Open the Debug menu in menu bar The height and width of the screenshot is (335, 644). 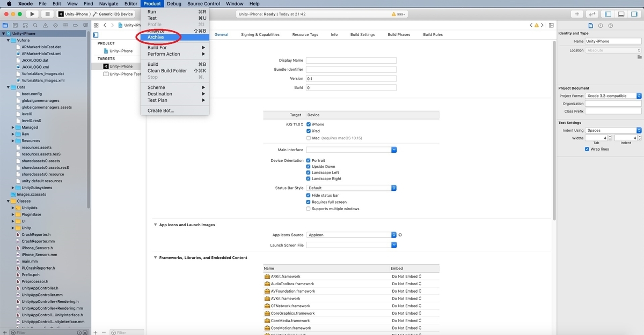(174, 4)
